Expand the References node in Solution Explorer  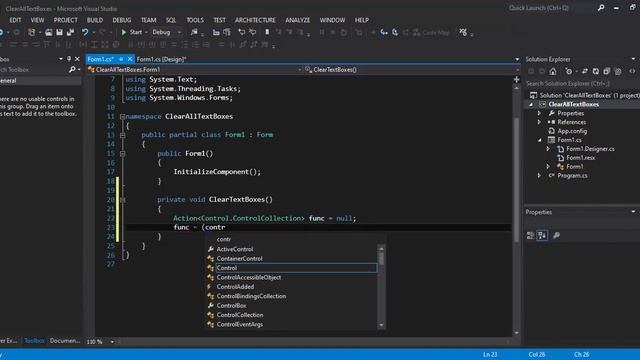pos(539,122)
